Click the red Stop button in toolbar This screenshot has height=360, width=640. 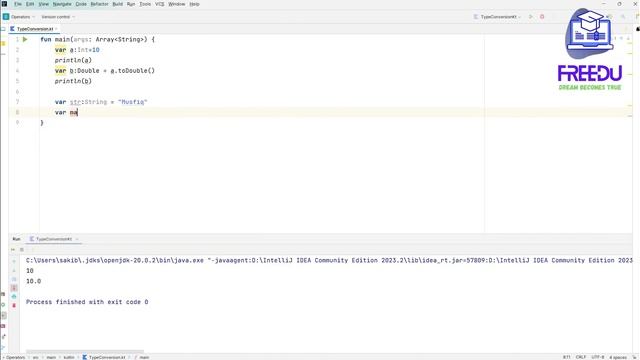point(542,17)
